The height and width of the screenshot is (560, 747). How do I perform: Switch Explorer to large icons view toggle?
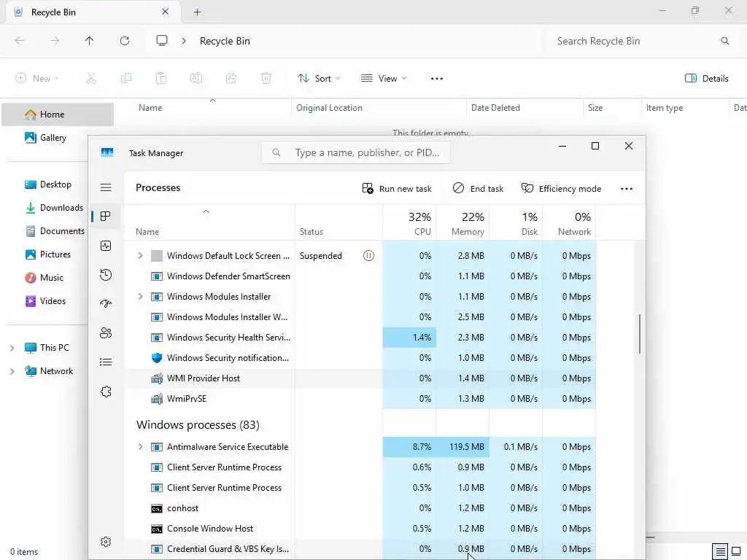tap(736, 551)
